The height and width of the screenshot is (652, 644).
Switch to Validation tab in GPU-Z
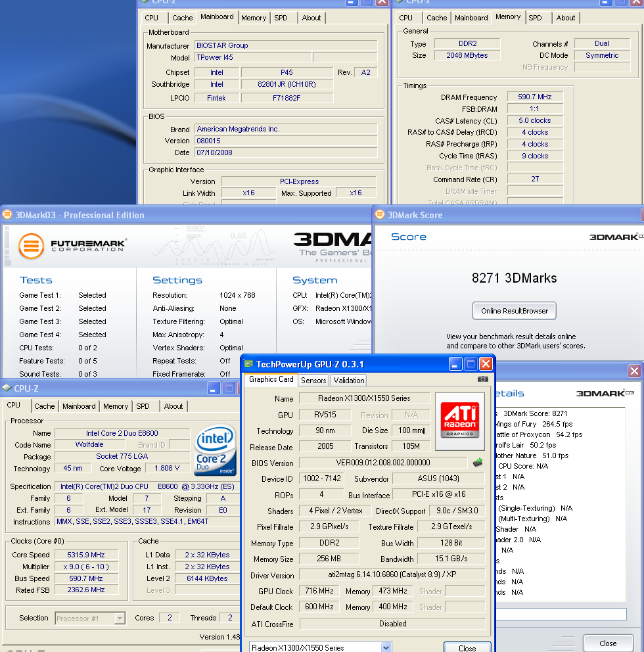(349, 380)
